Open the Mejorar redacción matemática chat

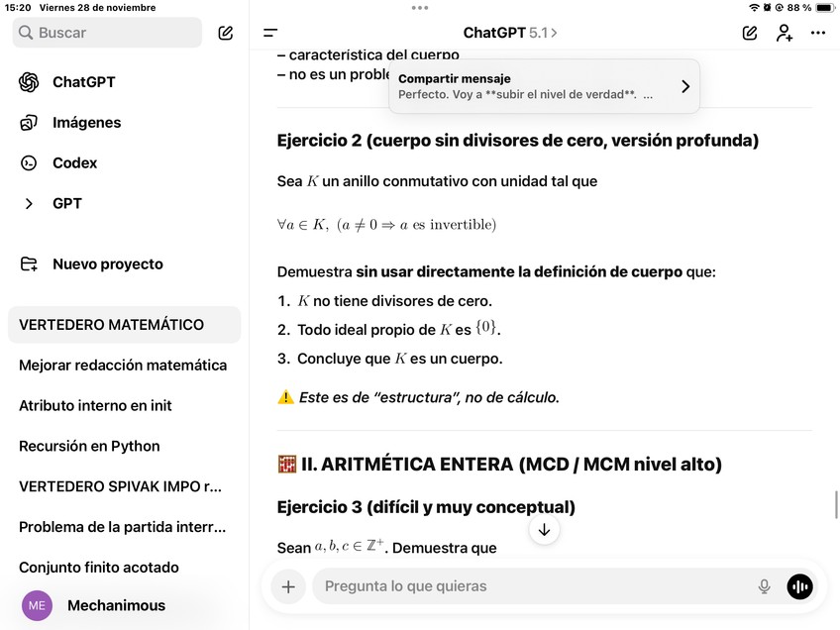pos(123,366)
